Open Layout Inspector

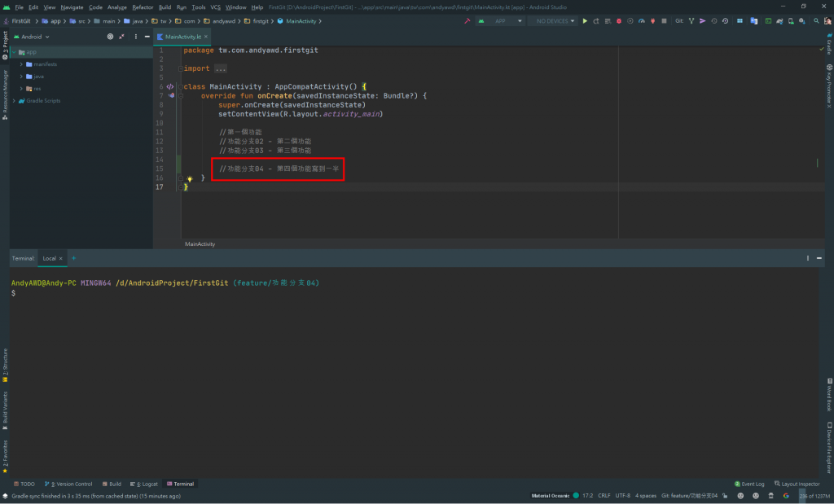pos(797,484)
